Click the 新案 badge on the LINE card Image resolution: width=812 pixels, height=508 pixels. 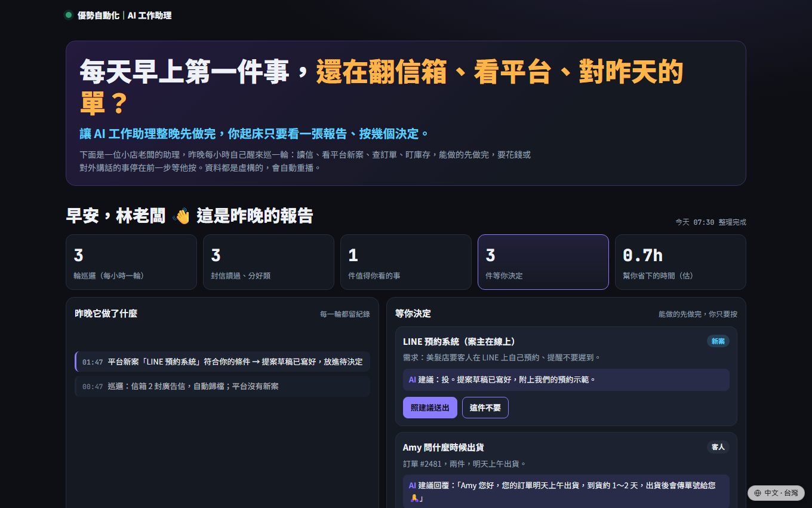(718, 341)
